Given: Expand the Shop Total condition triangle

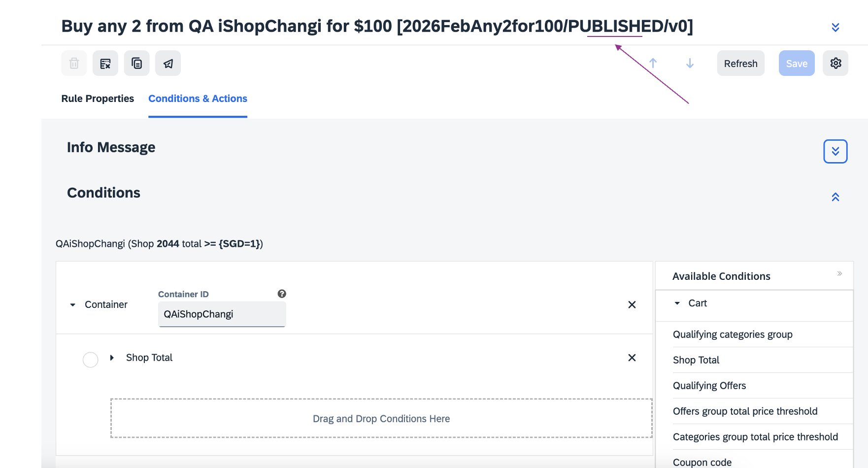Looking at the screenshot, I should point(112,358).
